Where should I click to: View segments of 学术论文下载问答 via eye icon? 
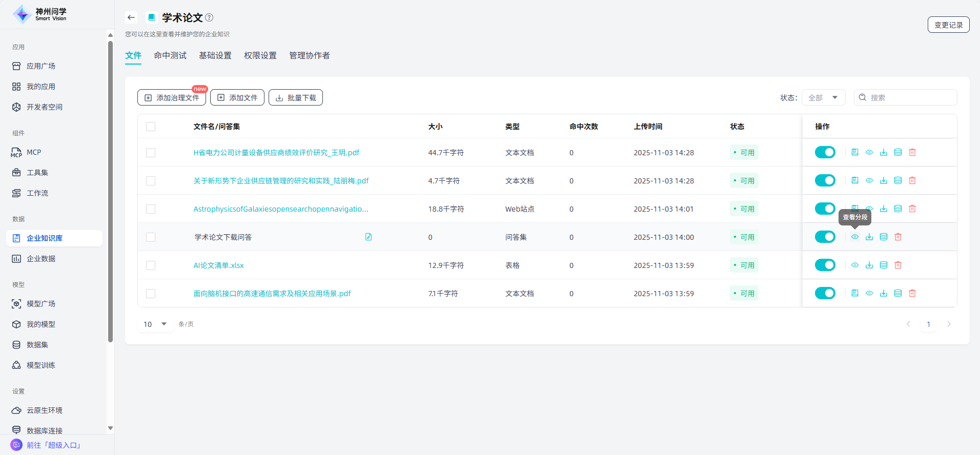[x=854, y=237]
